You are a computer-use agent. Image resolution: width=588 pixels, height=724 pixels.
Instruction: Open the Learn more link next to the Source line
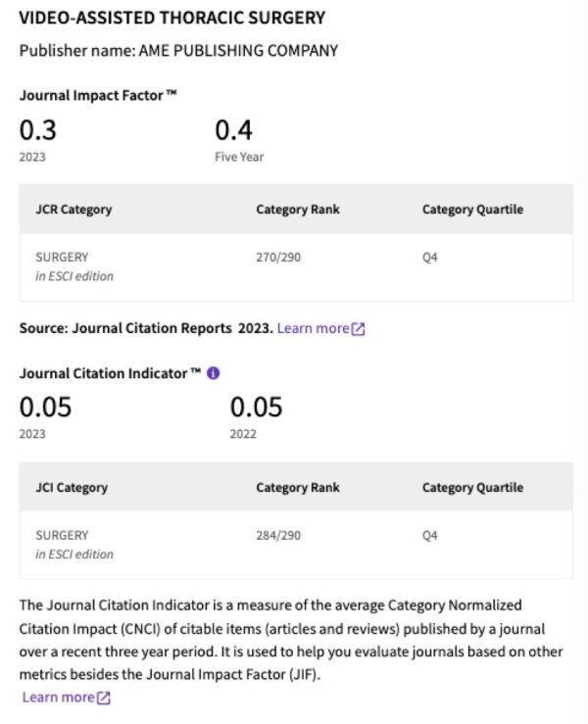[x=313, y=328]
